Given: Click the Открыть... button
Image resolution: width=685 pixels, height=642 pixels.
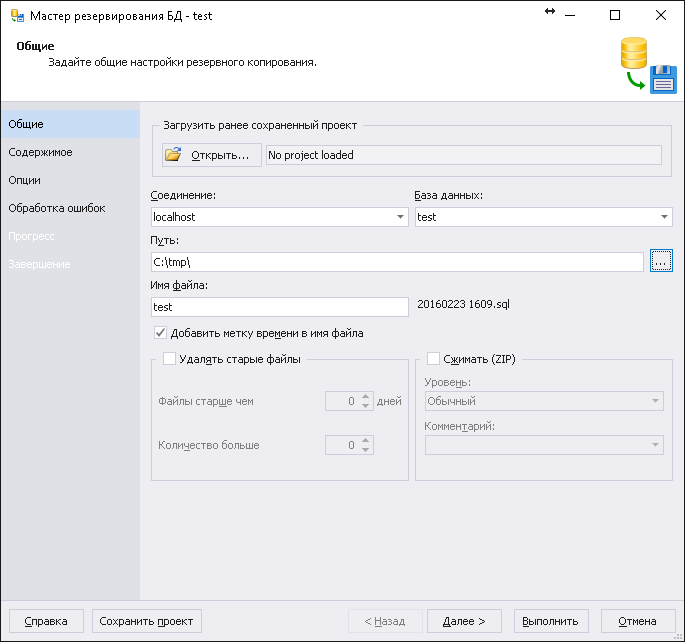Looking at the screenshot, I should pos(212,155).
